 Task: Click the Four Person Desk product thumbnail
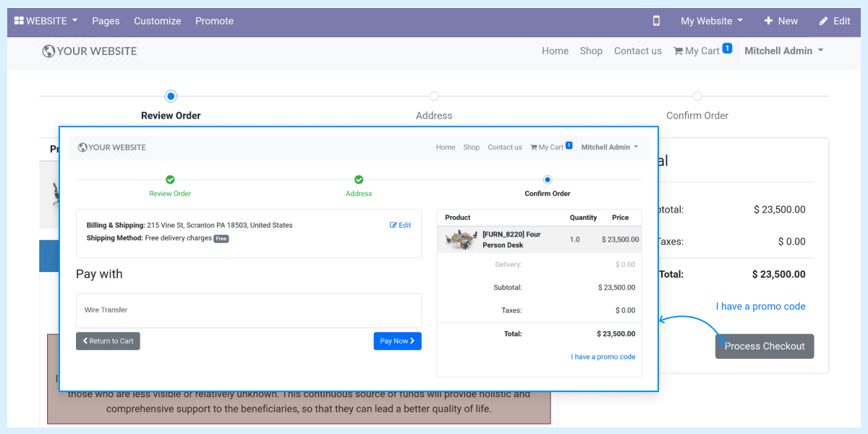tap(460, 241)
